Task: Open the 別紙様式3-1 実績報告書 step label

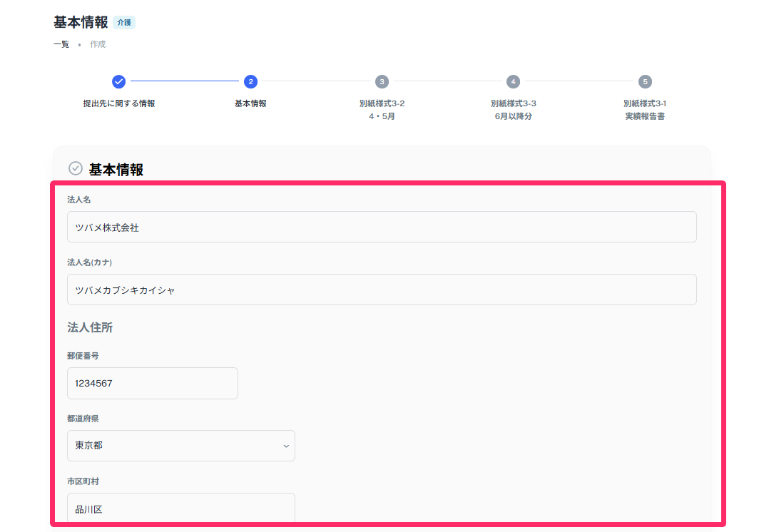Action: 645,110
